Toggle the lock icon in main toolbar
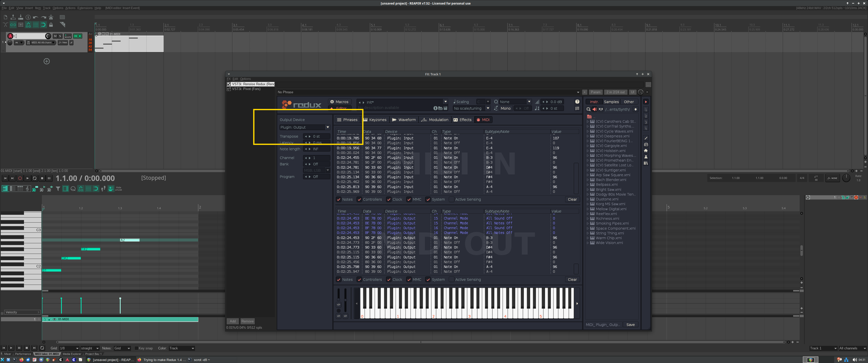This screenshot has width=868, height=363. coord(51,25)
